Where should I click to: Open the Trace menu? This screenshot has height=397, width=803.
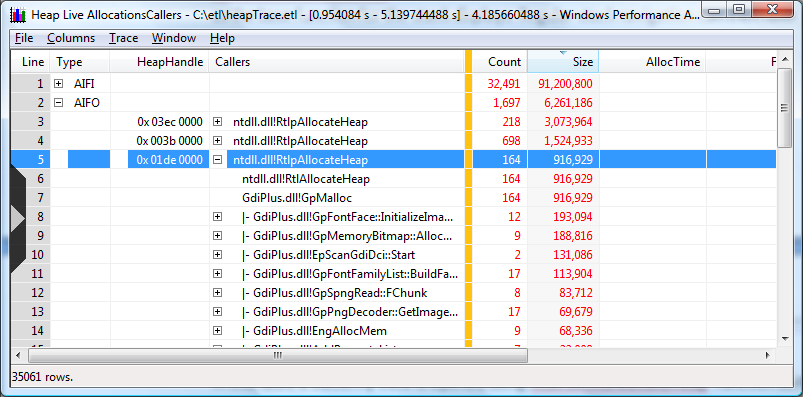[123, 38]
